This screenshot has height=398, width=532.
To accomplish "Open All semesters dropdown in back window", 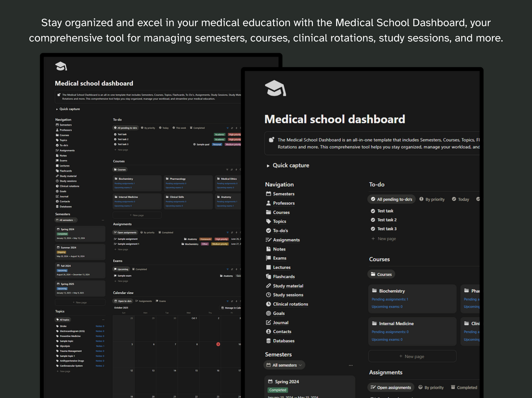I will tap(66, 220).
